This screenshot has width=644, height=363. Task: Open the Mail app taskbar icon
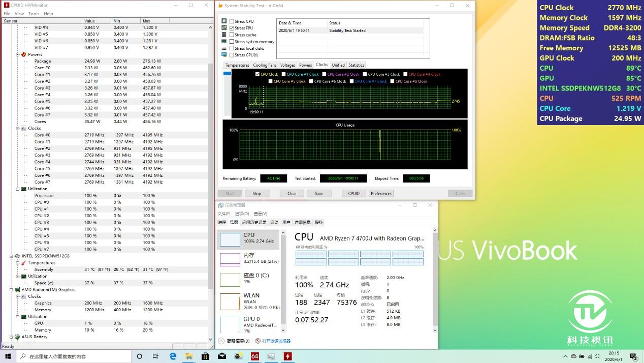(x=222, y=356)
